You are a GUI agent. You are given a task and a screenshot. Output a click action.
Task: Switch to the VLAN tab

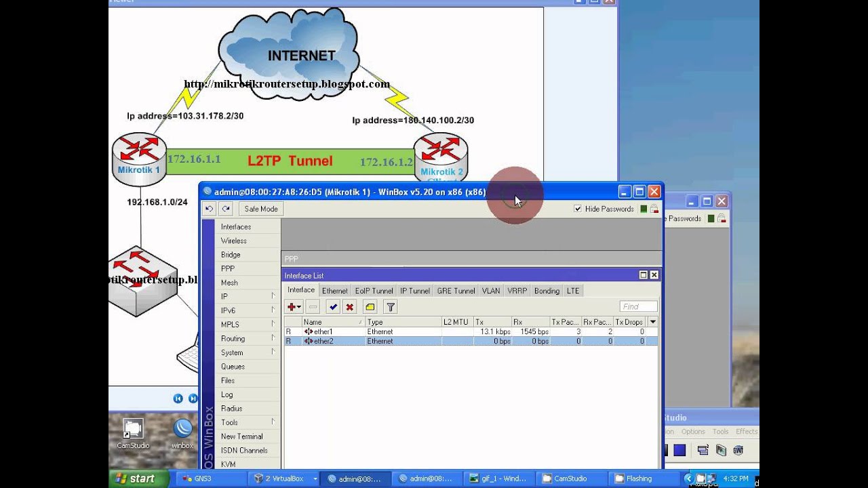(x=491, y=291)
